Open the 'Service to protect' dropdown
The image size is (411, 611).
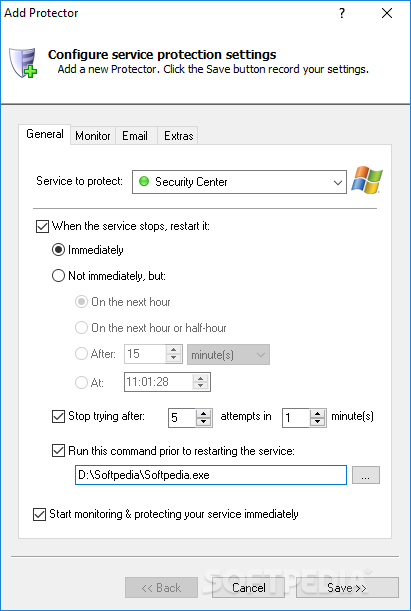(x=239, y=182)
